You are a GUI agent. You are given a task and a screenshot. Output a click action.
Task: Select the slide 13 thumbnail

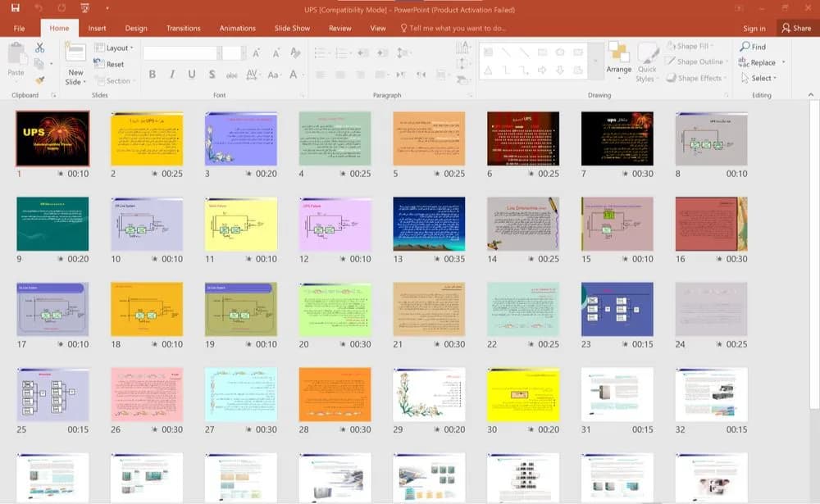[x=429, y=224]
